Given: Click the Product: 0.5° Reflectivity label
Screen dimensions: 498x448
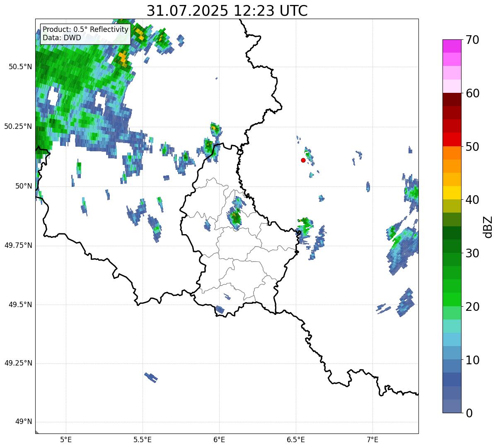Looking at the screenshot, I should (x=86, y=30).
